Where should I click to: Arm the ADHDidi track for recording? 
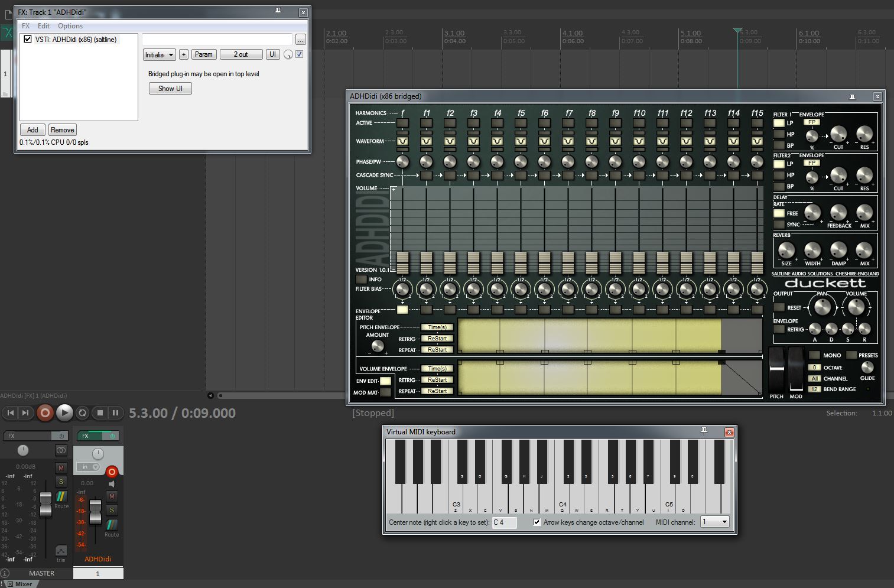(x=112, y=471)
